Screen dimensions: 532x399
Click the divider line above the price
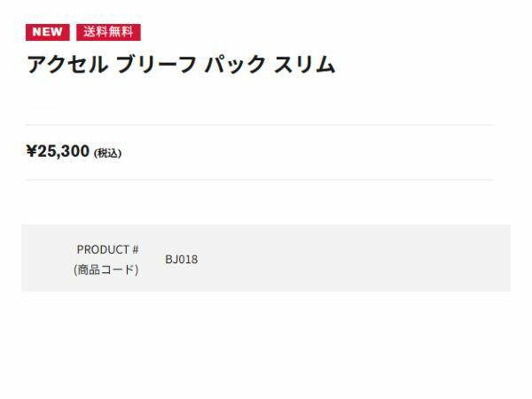[x=259, y=125]
